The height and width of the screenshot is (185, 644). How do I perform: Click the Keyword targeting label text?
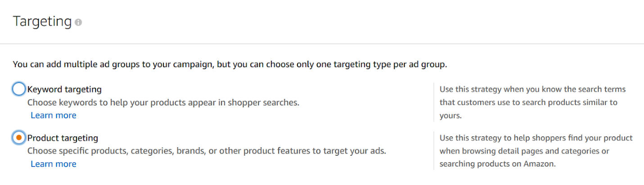coord(64,89)
